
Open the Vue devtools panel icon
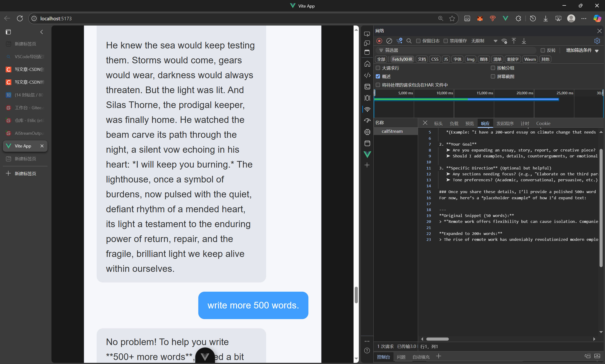367,154
